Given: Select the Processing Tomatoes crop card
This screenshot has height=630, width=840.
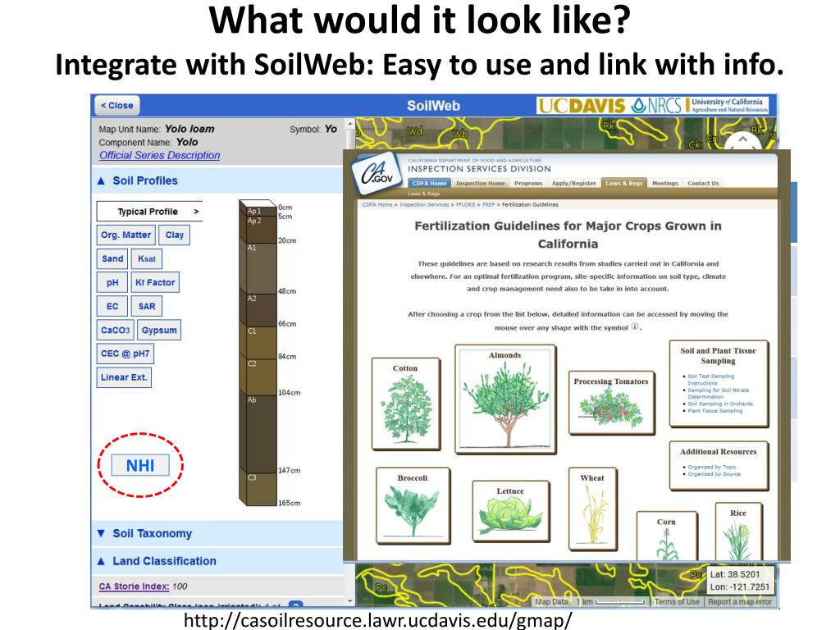Looking at the screenshot, I should point(611,402).
